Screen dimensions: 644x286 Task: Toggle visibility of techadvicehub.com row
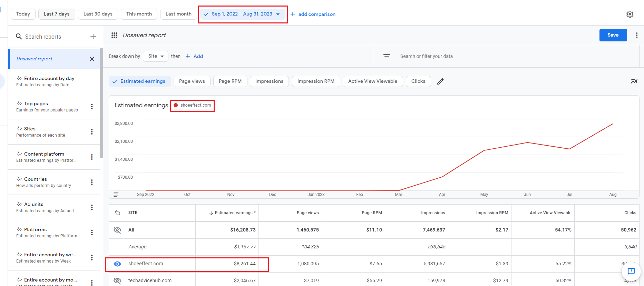point(117,280)
